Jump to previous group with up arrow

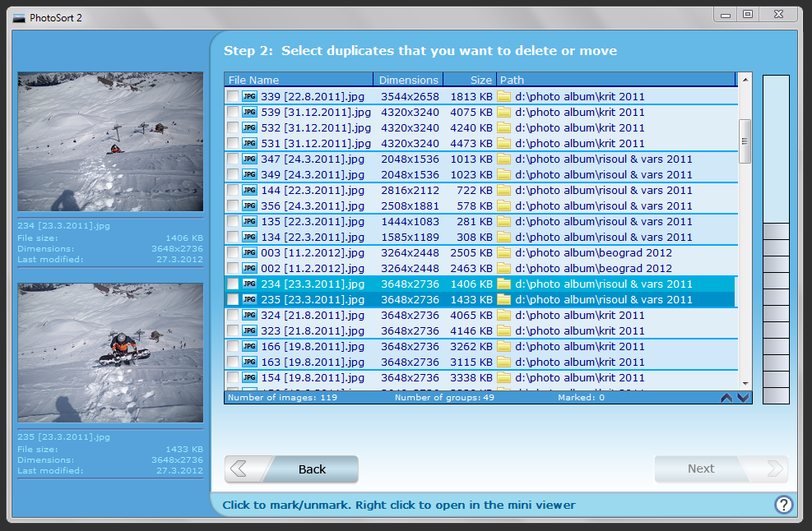tap(726, 398)
